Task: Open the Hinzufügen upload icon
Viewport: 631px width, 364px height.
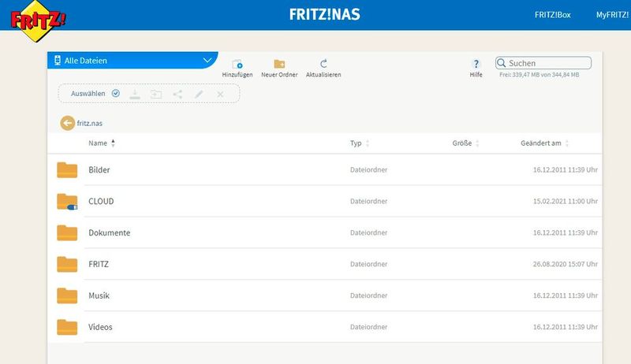Action: [237, 64]
